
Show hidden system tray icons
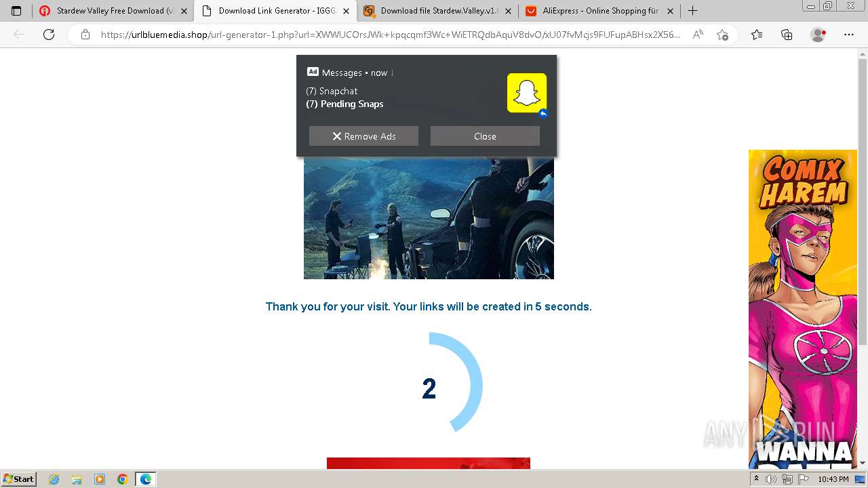tap(756, 479)
